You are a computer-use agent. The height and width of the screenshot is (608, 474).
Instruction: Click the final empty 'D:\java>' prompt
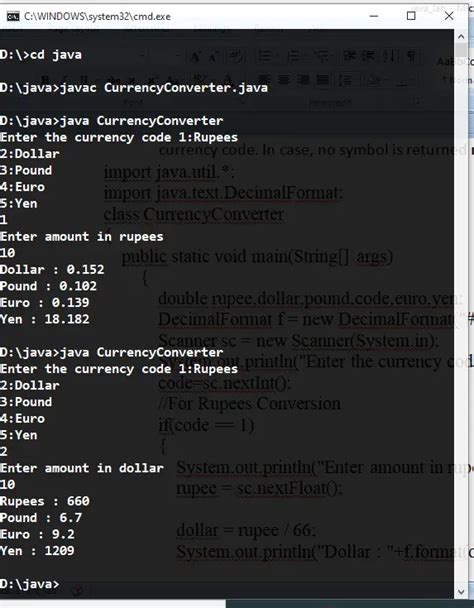29,584
